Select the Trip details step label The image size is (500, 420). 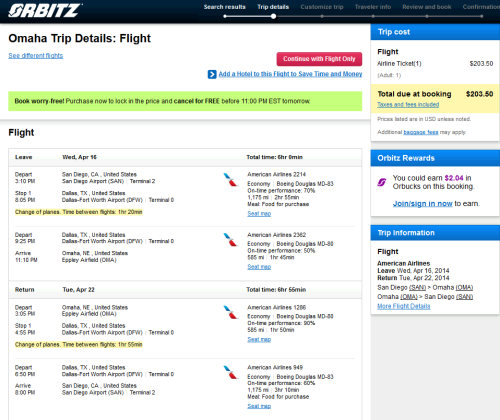273,7
